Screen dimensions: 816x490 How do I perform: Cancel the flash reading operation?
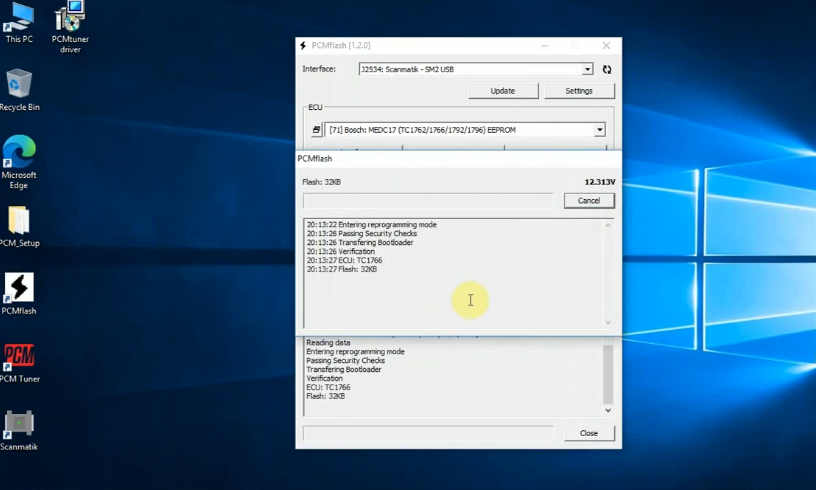tap(589, 200)
